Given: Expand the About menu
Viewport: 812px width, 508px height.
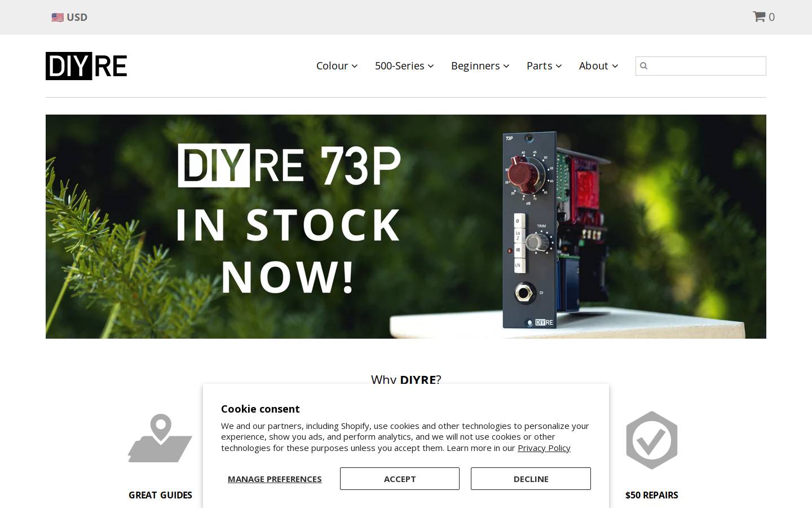Looking at the screenshot, I should point(598,66).
